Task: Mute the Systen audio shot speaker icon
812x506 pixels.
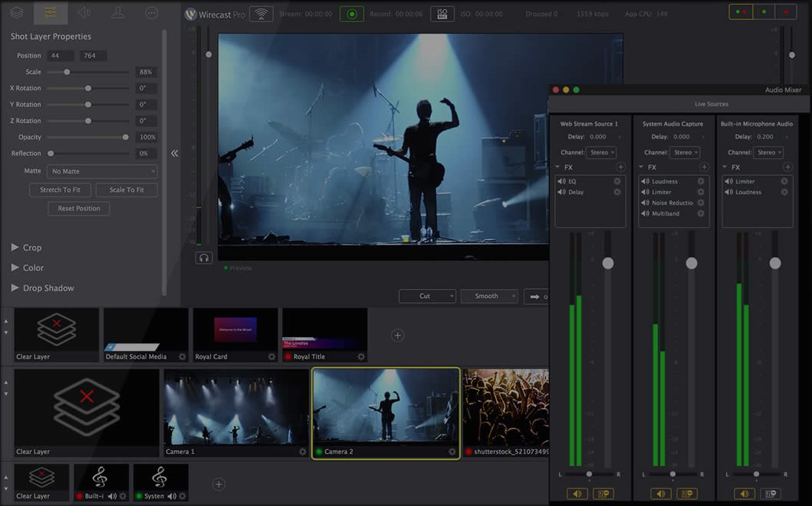Action: pyautogui.click(x=171, y=496)
